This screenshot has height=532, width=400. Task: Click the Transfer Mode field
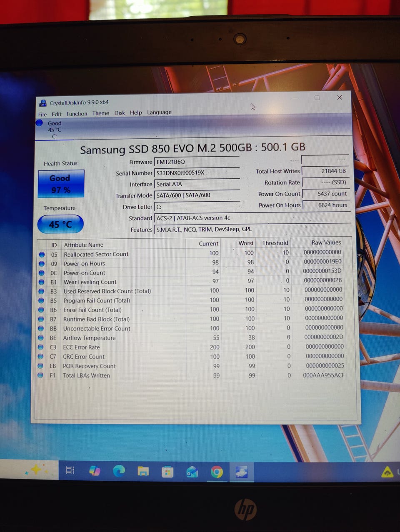coord(197,195)
